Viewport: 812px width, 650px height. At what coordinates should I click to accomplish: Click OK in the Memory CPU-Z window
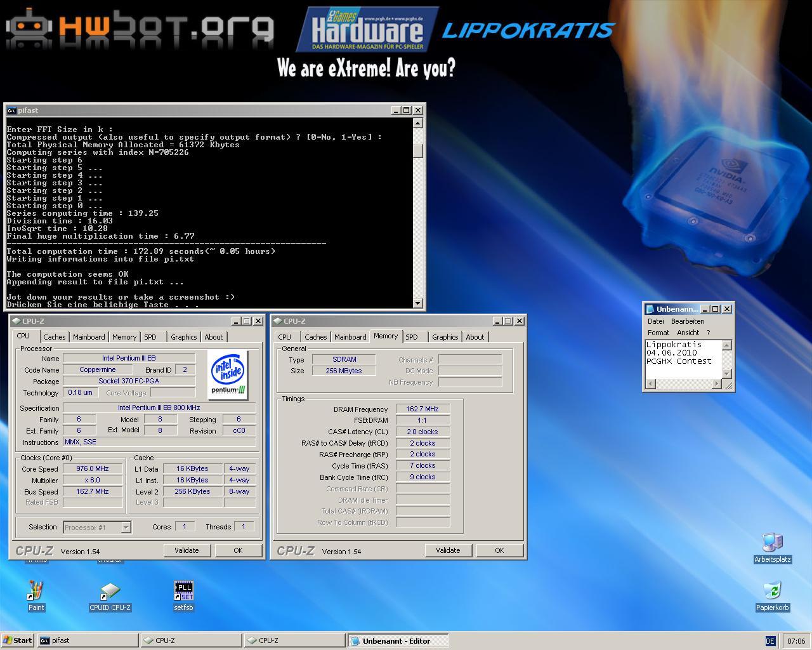point(499,550)
